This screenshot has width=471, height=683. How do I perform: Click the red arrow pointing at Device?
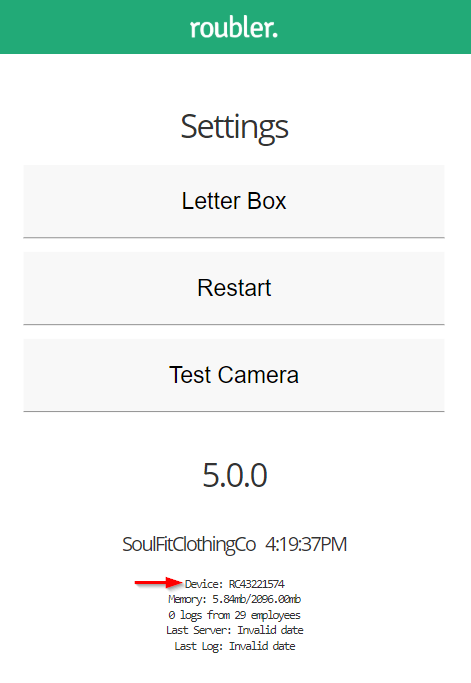pos(159,582)
